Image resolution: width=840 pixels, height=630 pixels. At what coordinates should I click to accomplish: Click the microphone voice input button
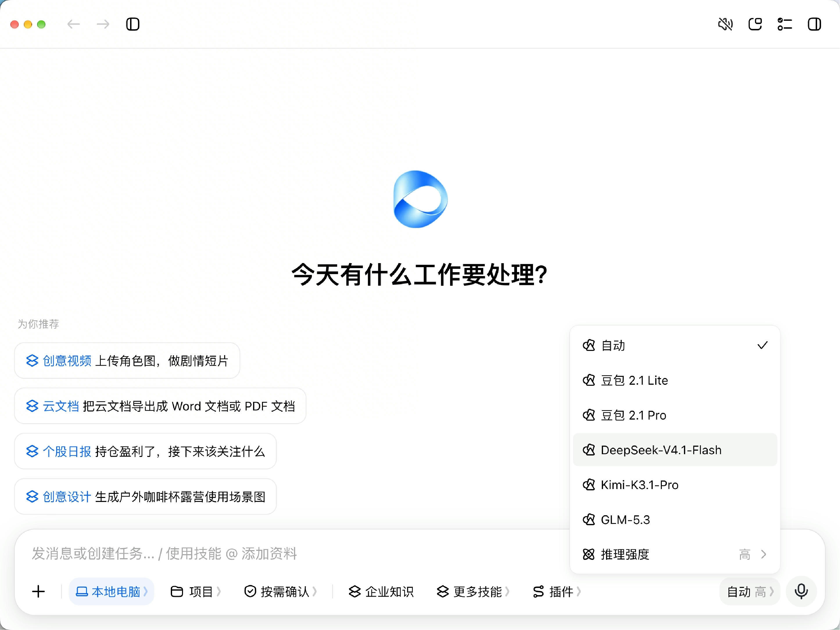[801, 591]
